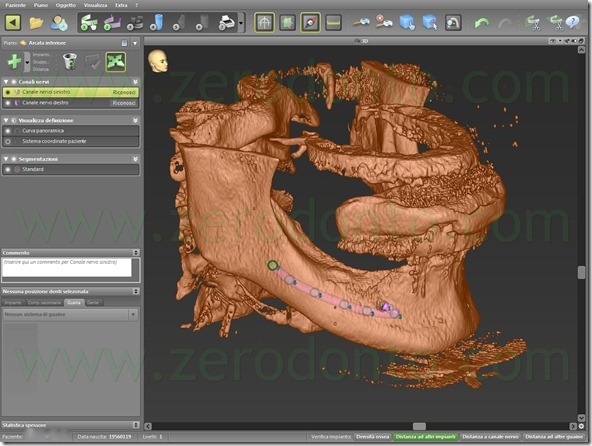Click the help question mark icon
Screen dimensions: 592x446
(x=573, y=22)
